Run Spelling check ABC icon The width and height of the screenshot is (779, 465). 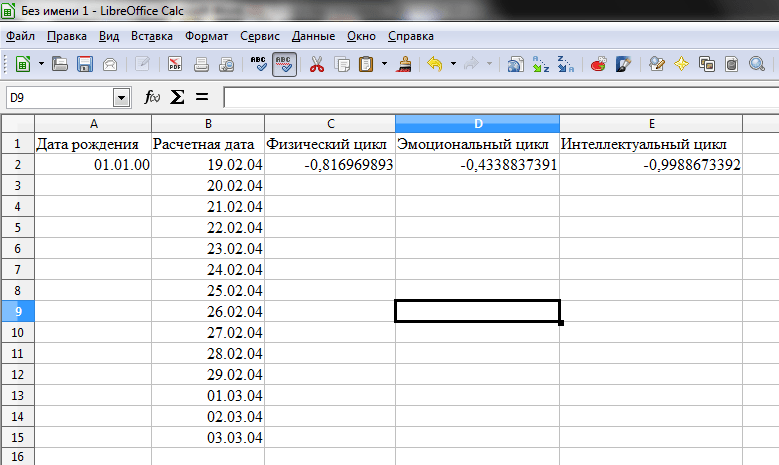click(258, 64)
